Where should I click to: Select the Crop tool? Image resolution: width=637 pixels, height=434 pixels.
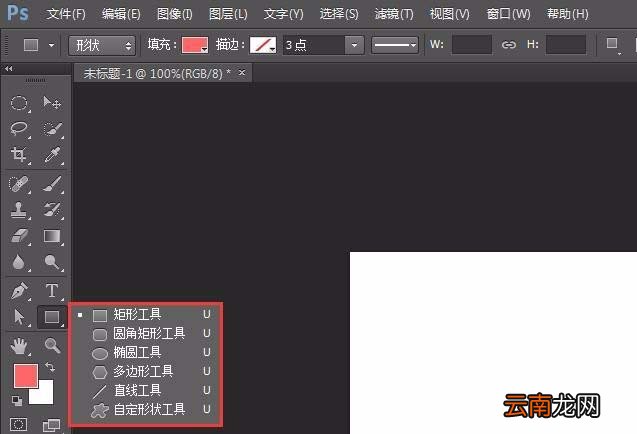pos(19,154)
